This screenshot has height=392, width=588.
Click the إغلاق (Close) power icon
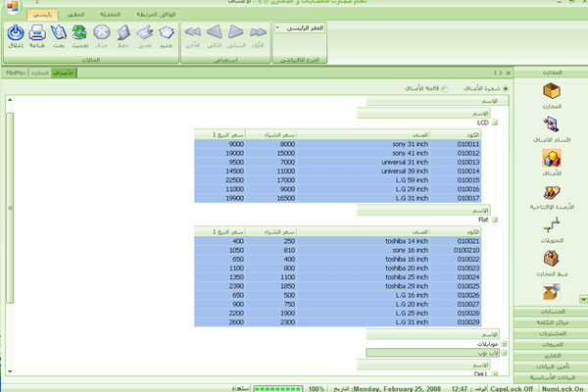pyautogui.click(x=15, y=34)
